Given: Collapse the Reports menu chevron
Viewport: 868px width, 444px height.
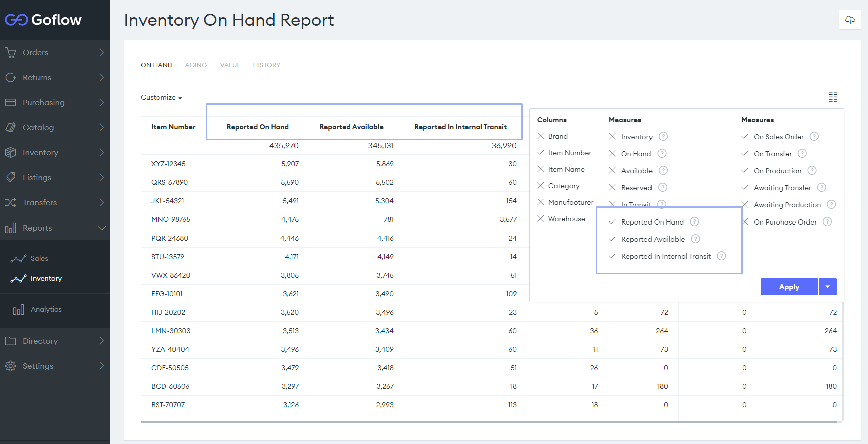Looking at the screenshot, I should tap(101, 228).
